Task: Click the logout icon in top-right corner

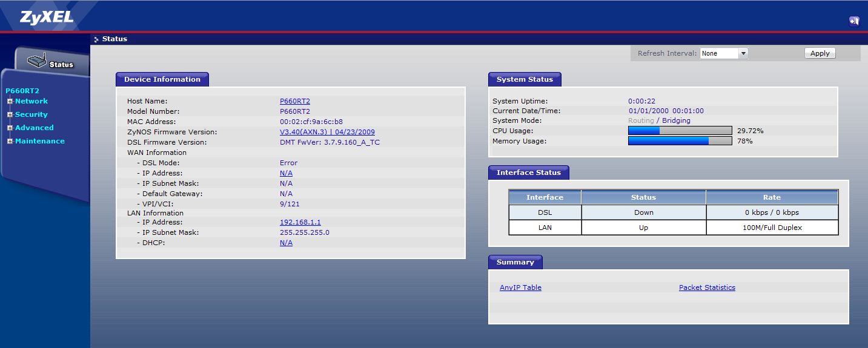Action: pyautogui.click(x=854, y=21)
